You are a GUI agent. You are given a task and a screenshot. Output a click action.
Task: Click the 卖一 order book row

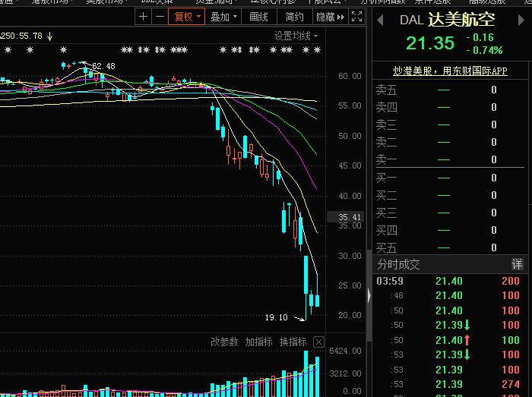point(450,159)
